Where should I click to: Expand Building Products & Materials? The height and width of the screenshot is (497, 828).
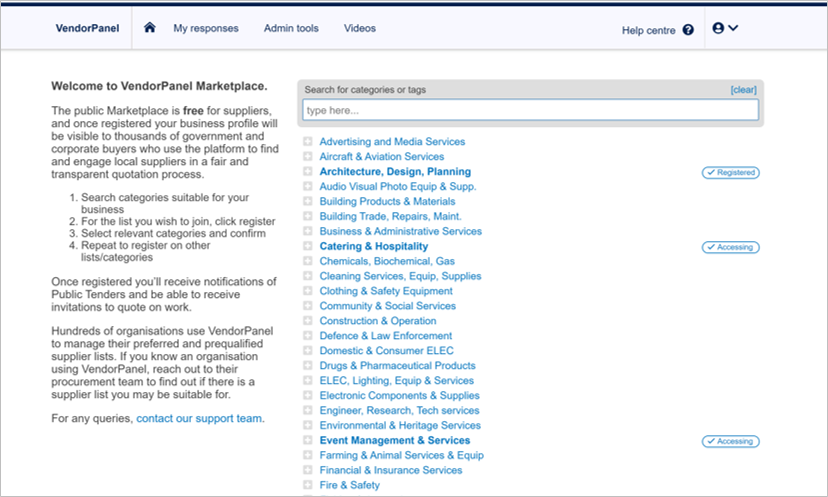pyautogui.click(x=308, y=201)
